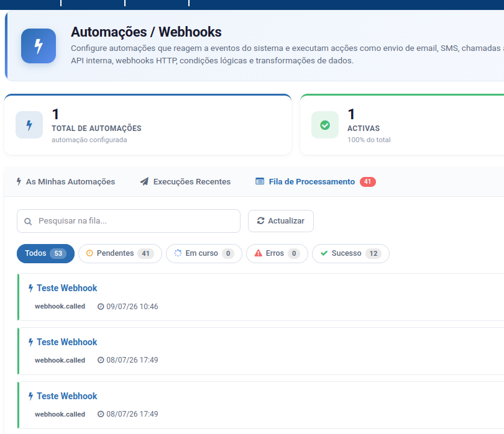This screenshot has width=504, height=434.
Task: Focus the Pesquisar na fila search field
Action: (x=129, y=221)
